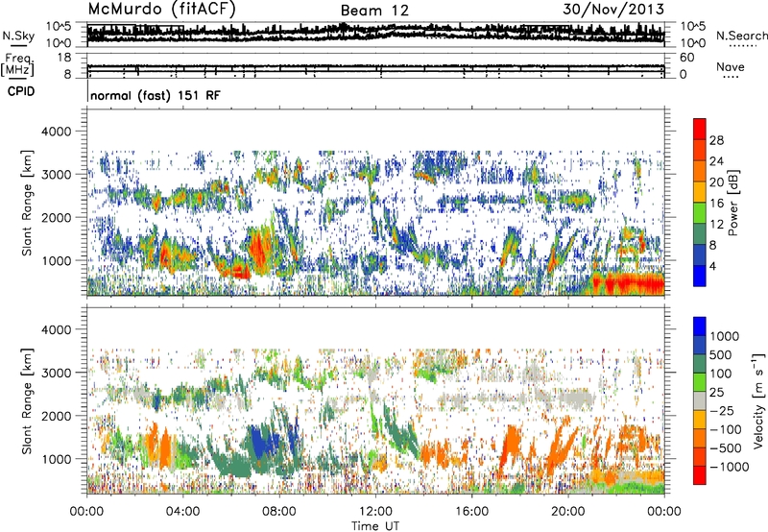Click the blue velocity patch near 07:00
The image size is (768, 532).
(x=261, y=442)
